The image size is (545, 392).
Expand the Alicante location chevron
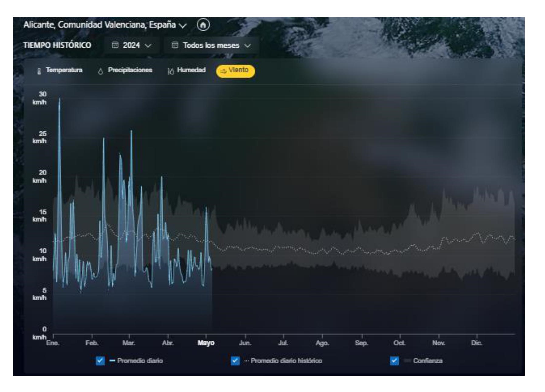point(183,26)
